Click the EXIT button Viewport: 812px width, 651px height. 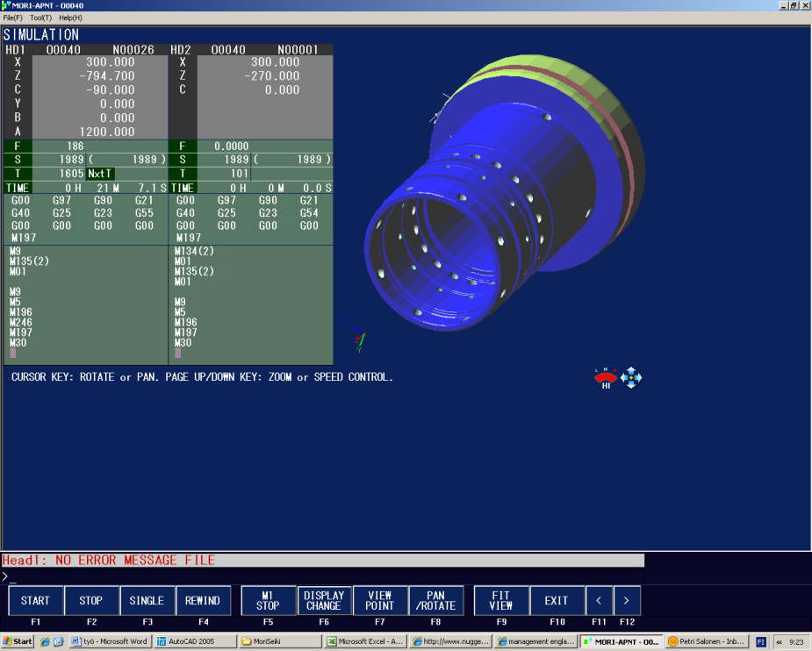(x=557, y=601)
